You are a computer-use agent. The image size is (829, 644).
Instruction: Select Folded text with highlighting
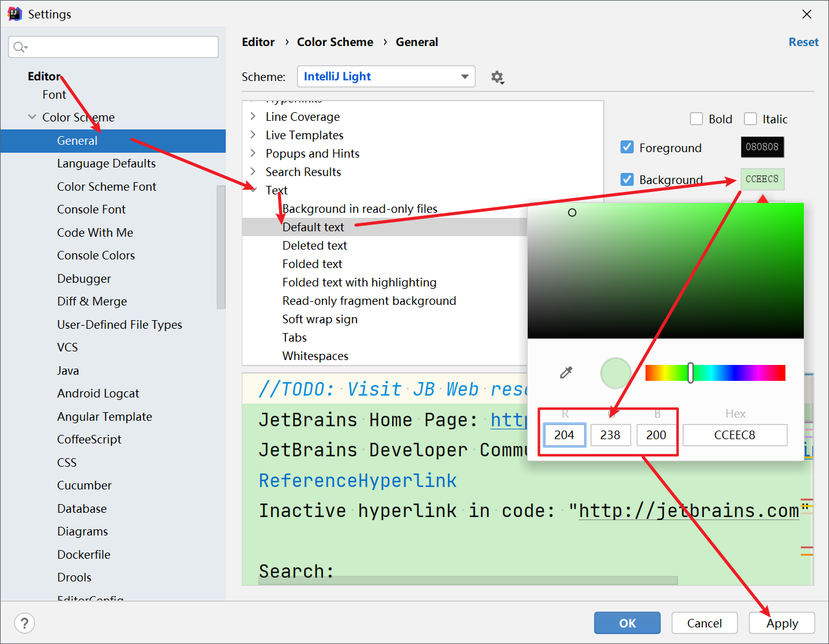(360, 282)
